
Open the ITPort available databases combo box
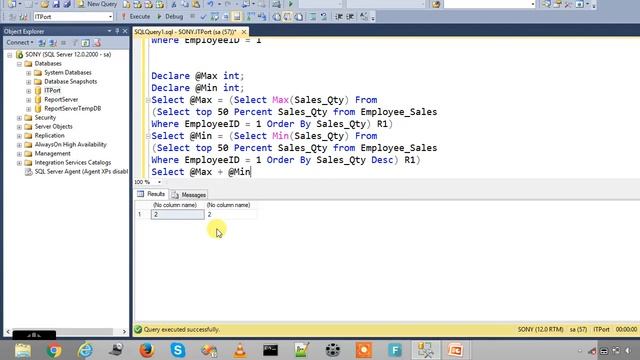(x=73, y=17)
